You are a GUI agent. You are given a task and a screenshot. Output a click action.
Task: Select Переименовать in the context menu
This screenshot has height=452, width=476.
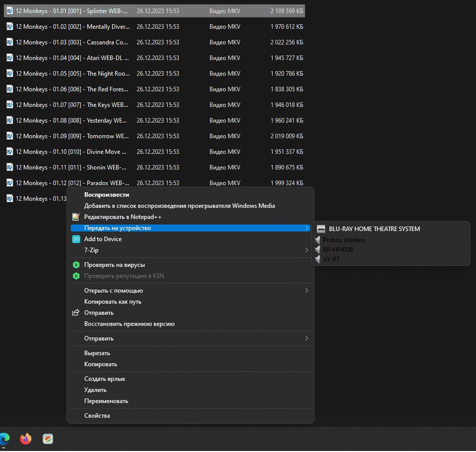(106, 401)
